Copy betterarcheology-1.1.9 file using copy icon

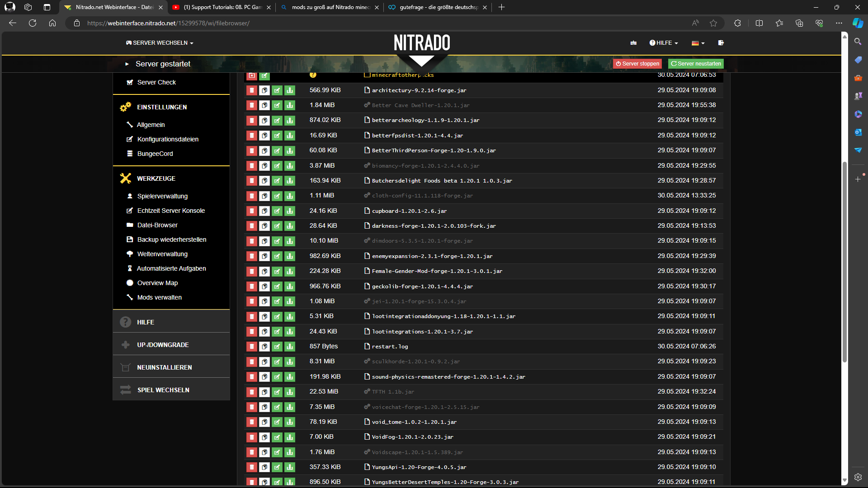(x=264, y=120)
